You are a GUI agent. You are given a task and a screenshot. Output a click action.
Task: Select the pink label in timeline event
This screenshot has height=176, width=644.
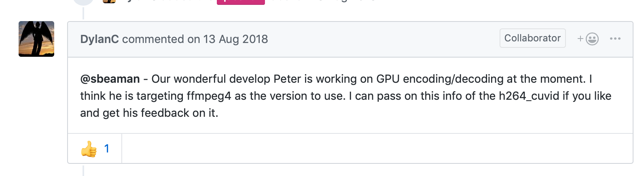point(241,2)
